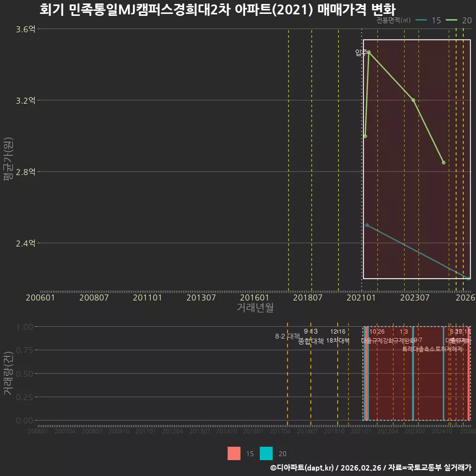Click the 202101 label on the price chart x-axis
The image size is (476, 476).
coord(361,297)
